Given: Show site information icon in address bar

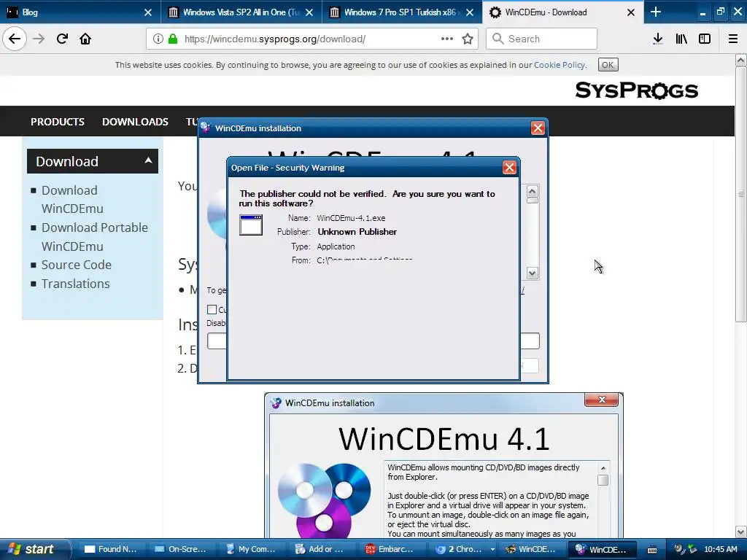Looking at the screenshot, I should coord(158,39).
